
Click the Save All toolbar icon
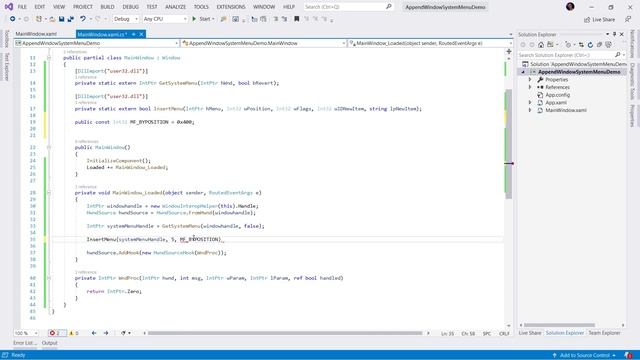71,19
